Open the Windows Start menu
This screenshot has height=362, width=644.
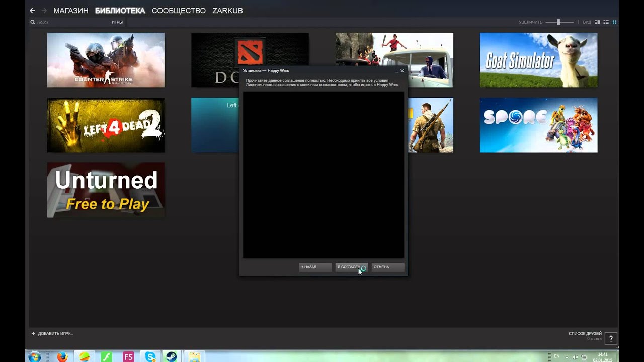35,357
